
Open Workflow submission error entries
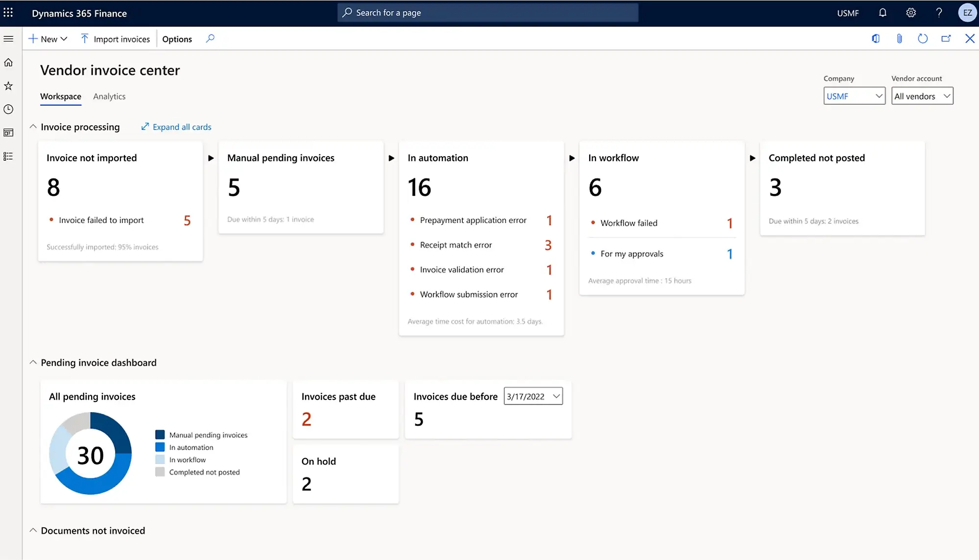click(x=481, y=294)
